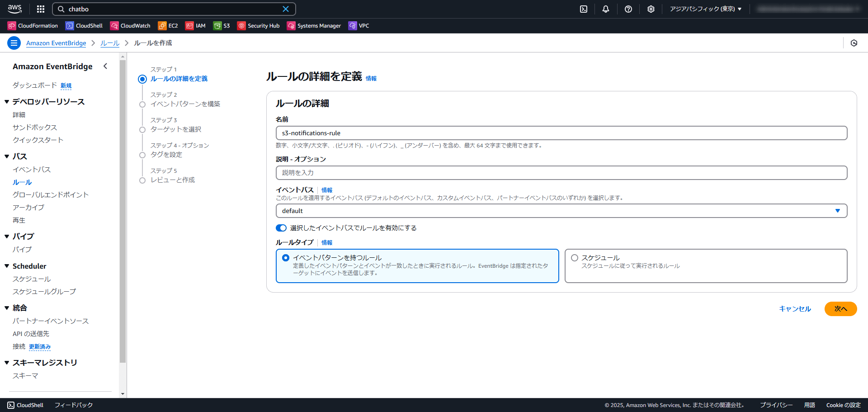Select the Schedule rule type radio
The image size is (868, 412).
point(575,258)
